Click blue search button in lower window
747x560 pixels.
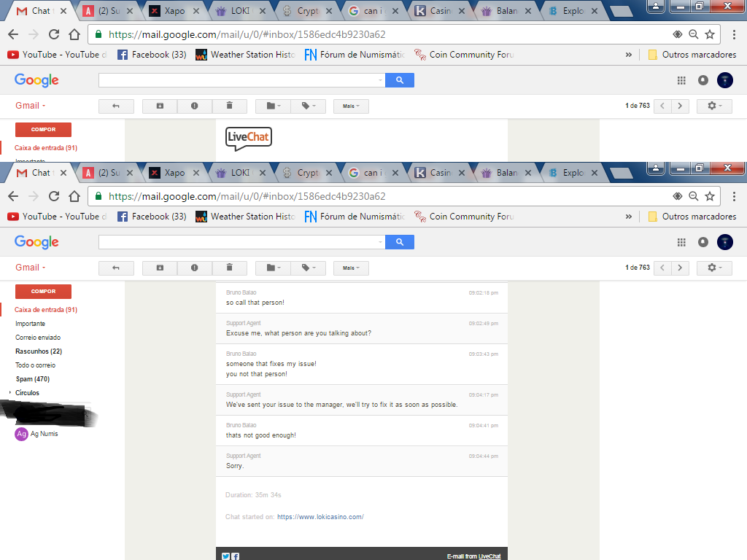pos(400,242)
